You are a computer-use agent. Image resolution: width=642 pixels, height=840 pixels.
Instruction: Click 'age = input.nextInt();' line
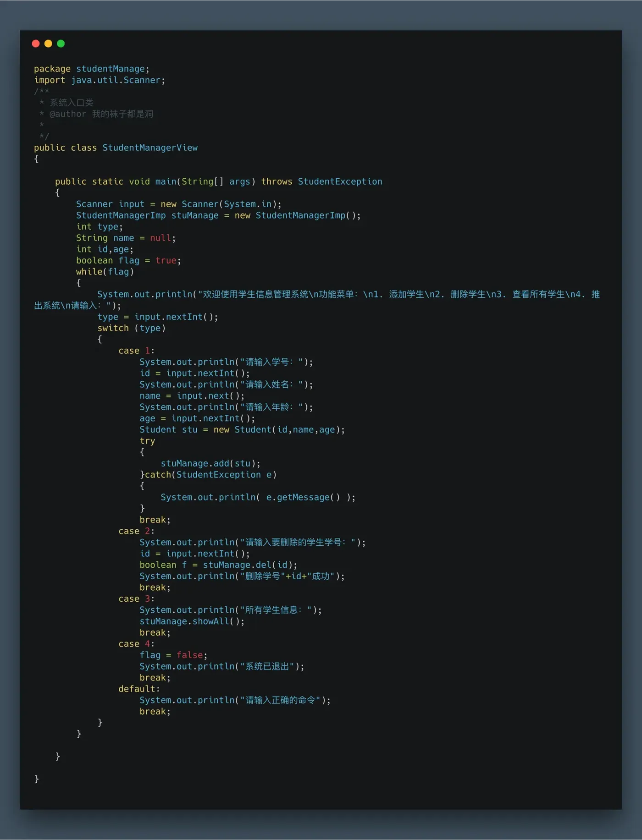click(198, 418)
